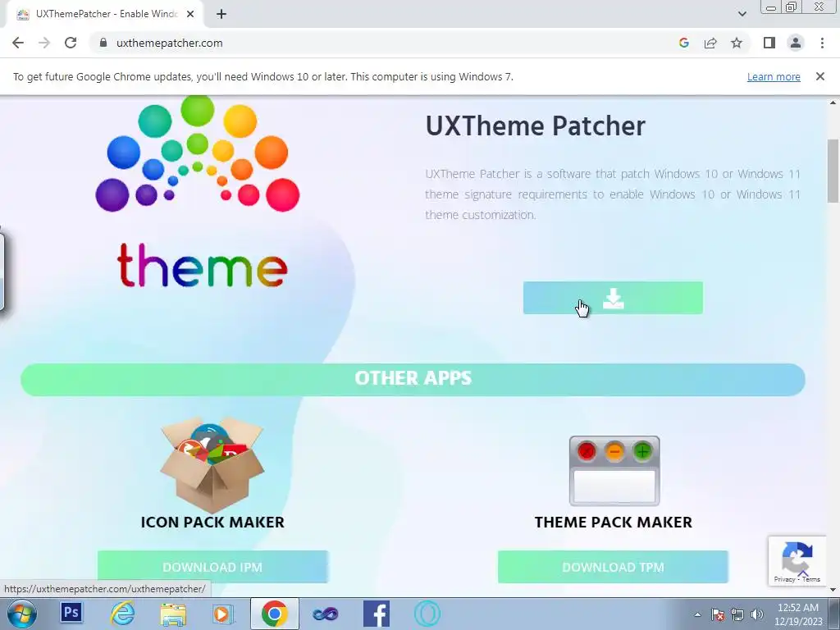Click the UXTheme Patcher download button
The height and width of the screenshot is (630, 840).
click(x=613, y=298)
